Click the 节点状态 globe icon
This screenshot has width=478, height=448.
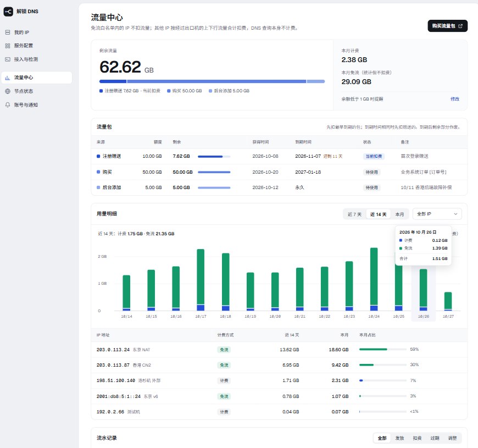[x=8, y=91]
